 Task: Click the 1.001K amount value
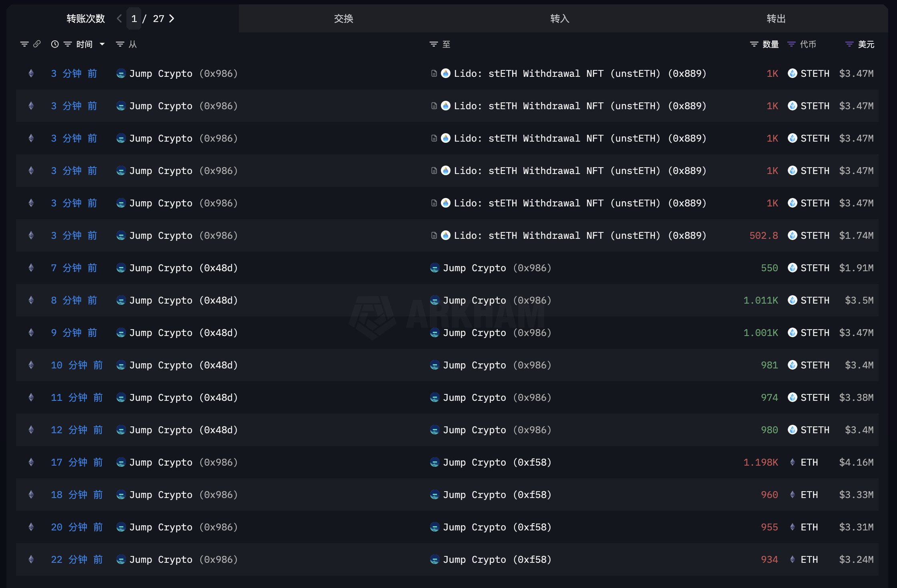click(x=761, y=332)
